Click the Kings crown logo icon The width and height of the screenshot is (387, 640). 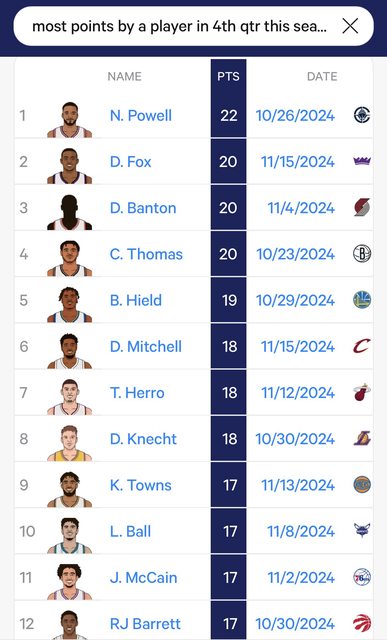[x=362, y=161]
